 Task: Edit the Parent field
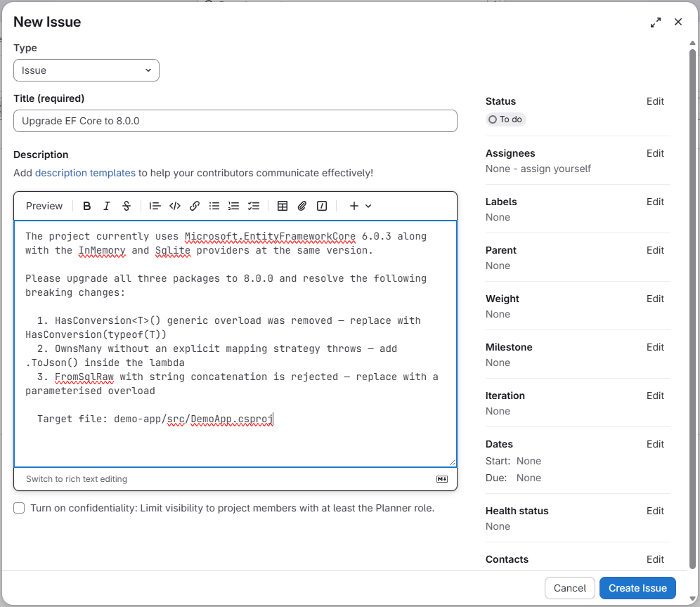[x=655, y=250]
